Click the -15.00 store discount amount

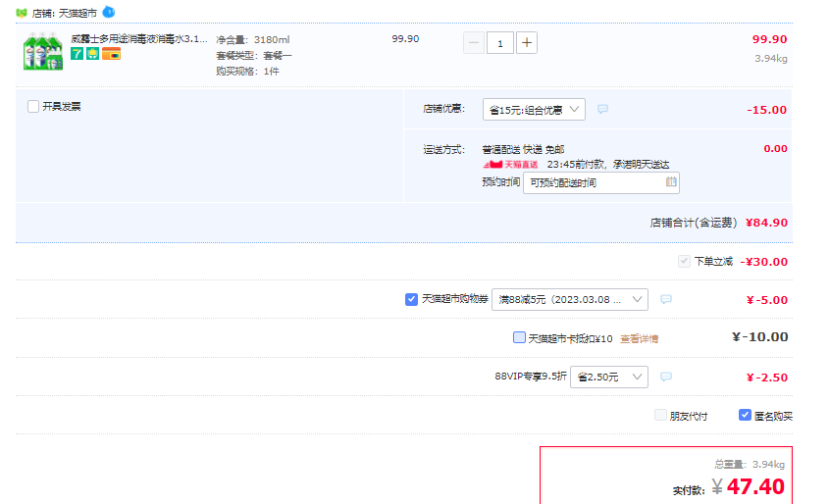tap(766, 110)
